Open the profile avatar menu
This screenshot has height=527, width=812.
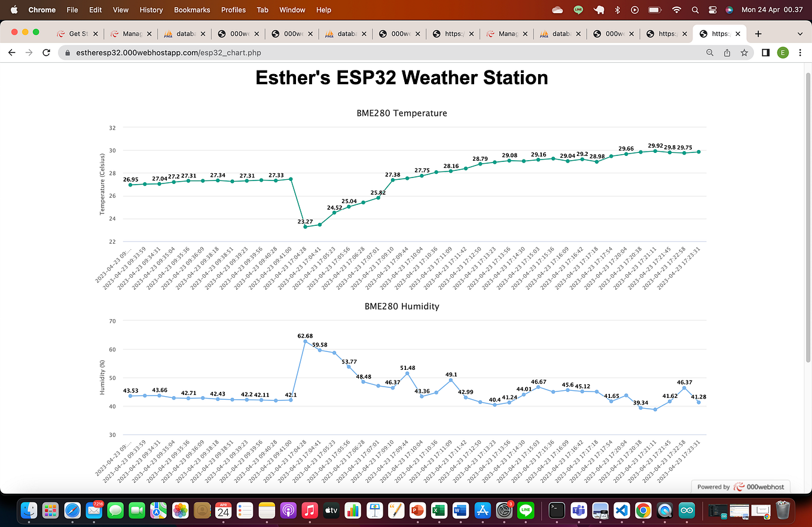pos(783,53)
